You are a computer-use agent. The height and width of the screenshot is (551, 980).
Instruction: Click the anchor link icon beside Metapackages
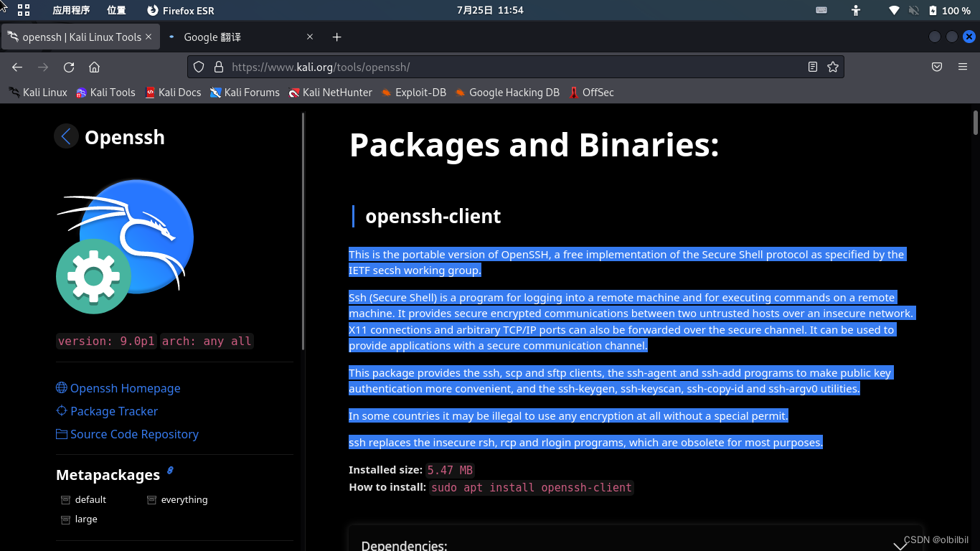click(x=170, y=471)
